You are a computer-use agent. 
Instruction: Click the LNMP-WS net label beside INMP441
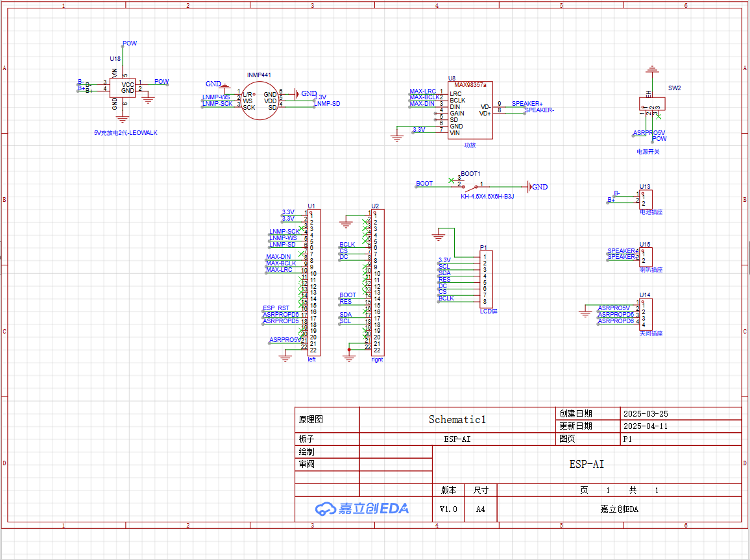216,97
